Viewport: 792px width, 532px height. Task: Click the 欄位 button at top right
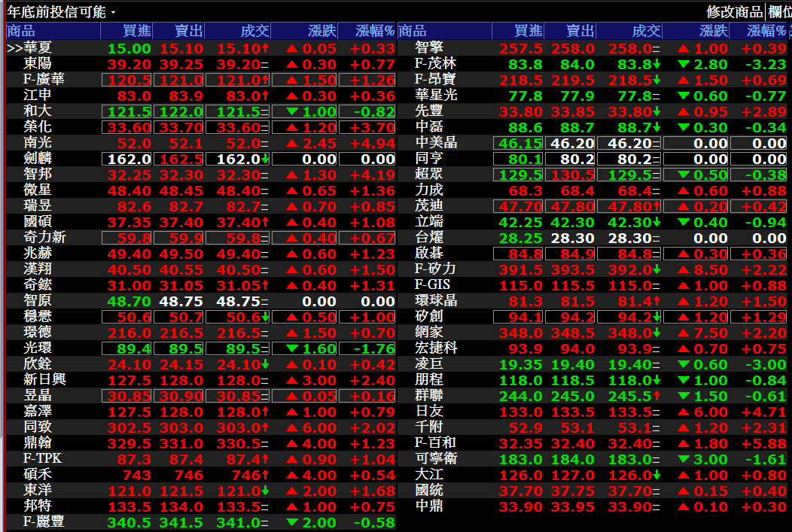coord(779,12)
